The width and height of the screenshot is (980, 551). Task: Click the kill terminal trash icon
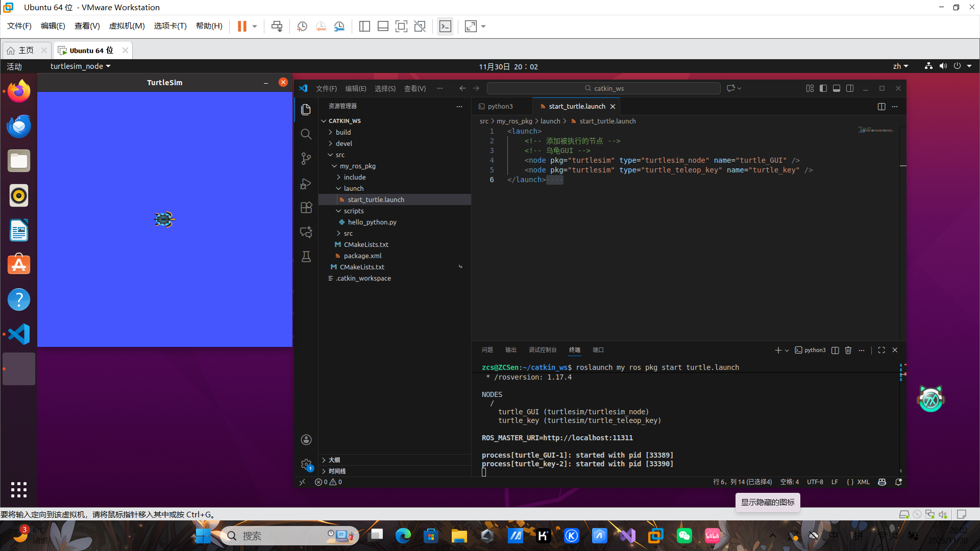click(848, 350)
